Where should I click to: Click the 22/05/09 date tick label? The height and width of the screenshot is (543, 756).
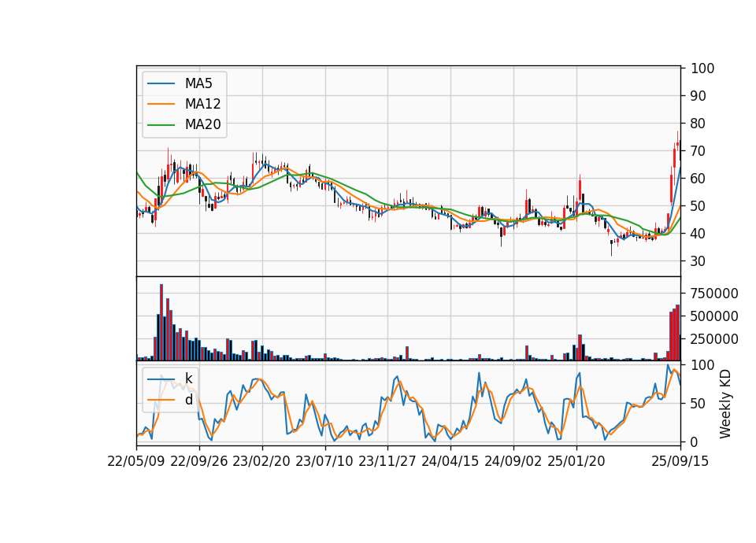pos(136,461)
